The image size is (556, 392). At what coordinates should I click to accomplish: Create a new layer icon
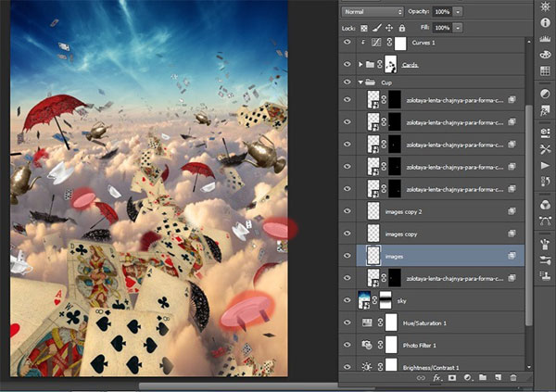tap(498, 378)
